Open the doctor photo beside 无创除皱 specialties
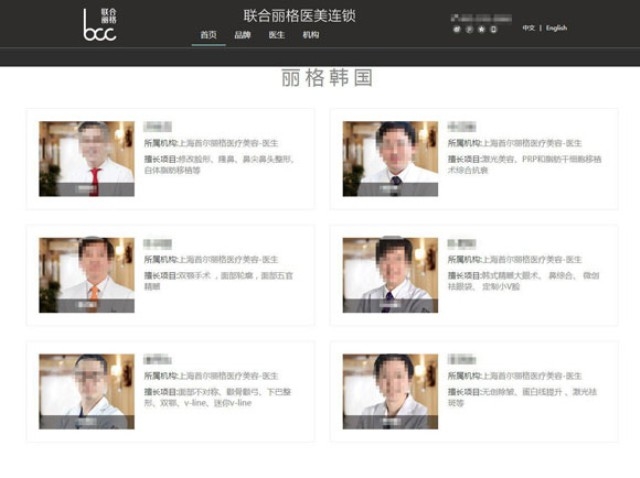The image size is (640, 478). pyautogui.click(x=390, y=391)
